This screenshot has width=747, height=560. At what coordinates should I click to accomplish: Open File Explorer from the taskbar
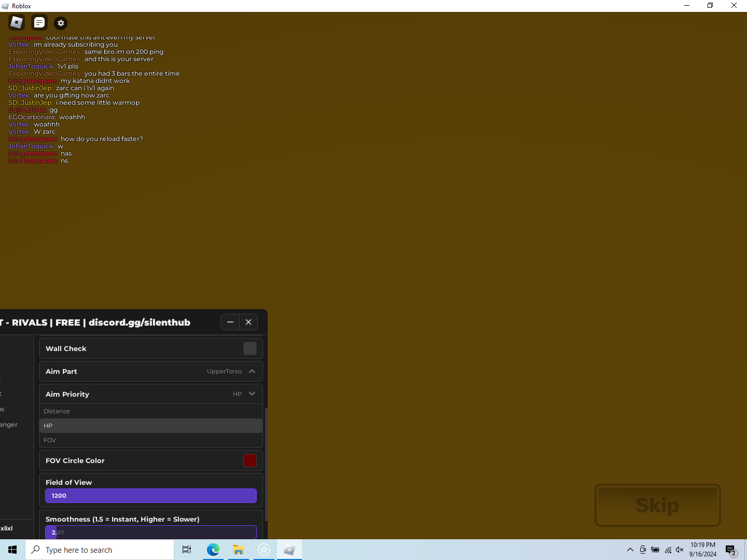pos(239,550)
